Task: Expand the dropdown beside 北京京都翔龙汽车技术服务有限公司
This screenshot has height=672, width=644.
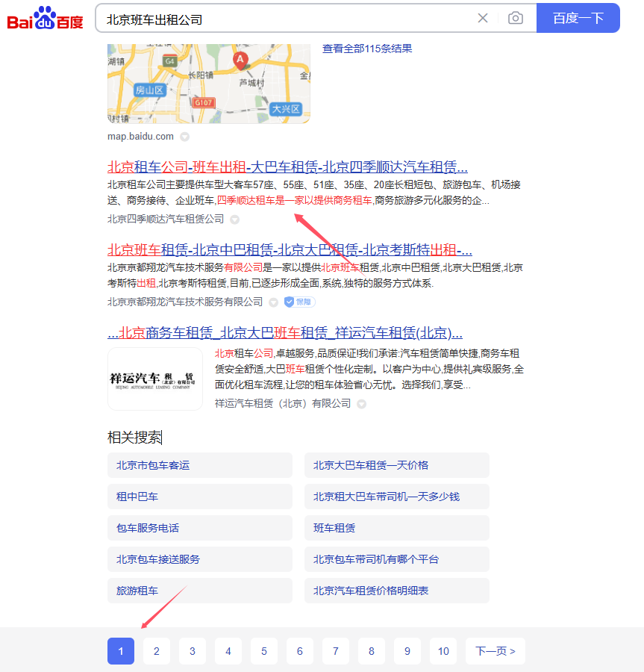Action: pos(273,302)
